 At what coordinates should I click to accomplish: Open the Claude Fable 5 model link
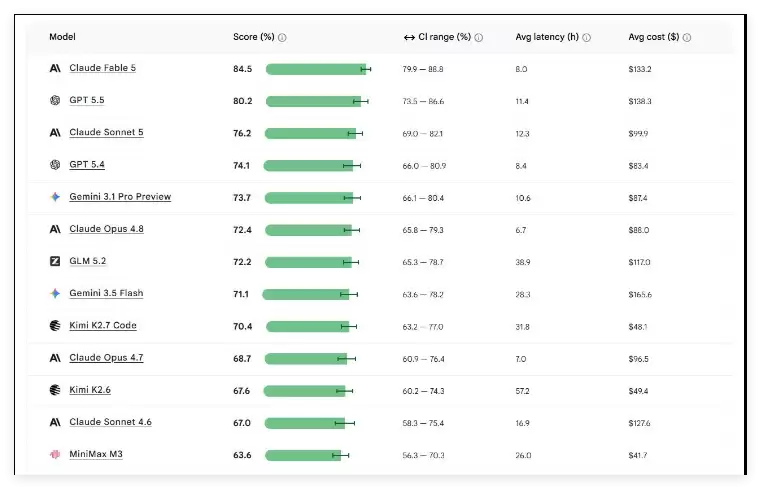point(102,68)
